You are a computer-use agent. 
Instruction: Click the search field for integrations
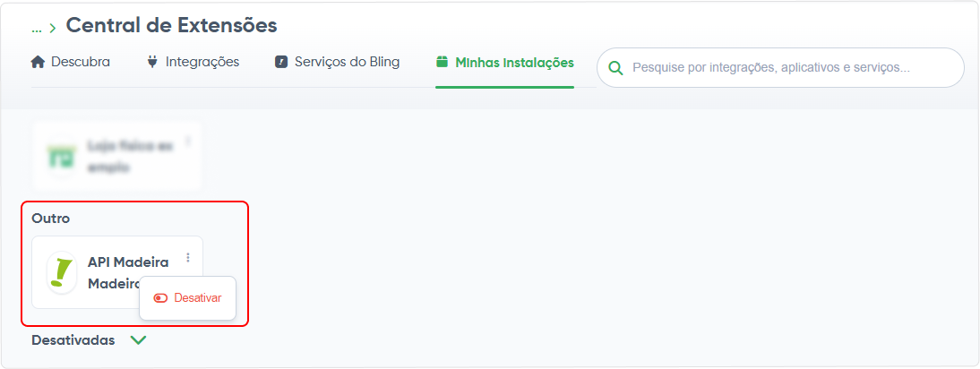780,67
